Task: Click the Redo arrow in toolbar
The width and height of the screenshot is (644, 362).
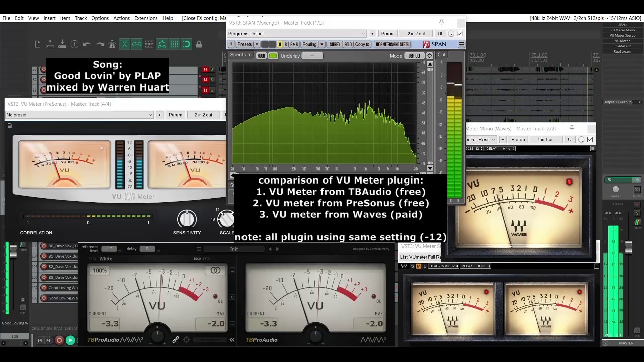Action: coord(100,44)
